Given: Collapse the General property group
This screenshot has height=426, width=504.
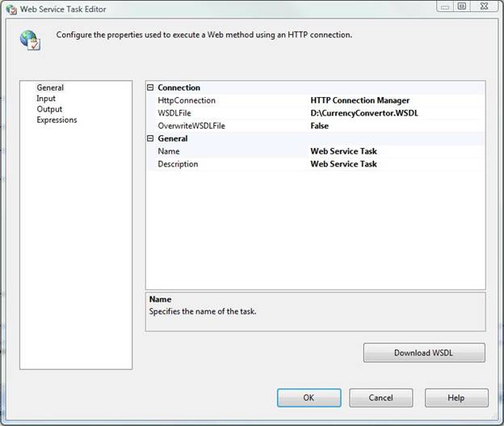Looking at the screenshot, I should click(150, 138).
